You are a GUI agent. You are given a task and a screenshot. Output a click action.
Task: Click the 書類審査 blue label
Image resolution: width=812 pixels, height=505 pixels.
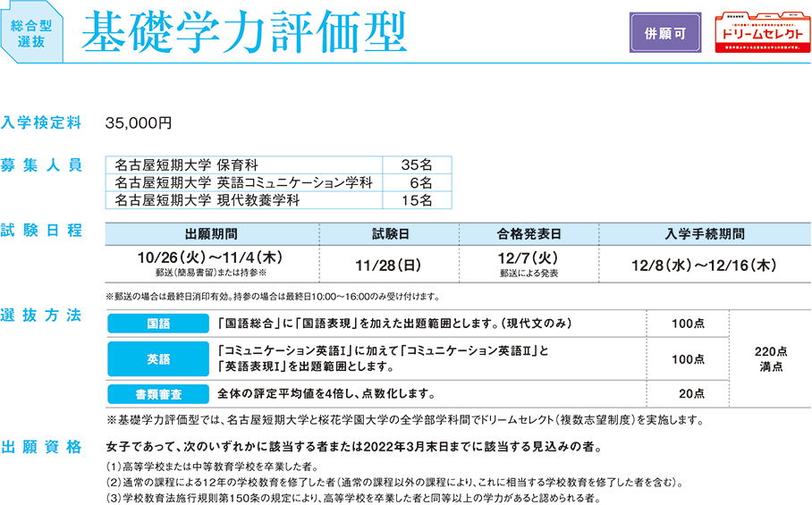[x=158, y=394]
